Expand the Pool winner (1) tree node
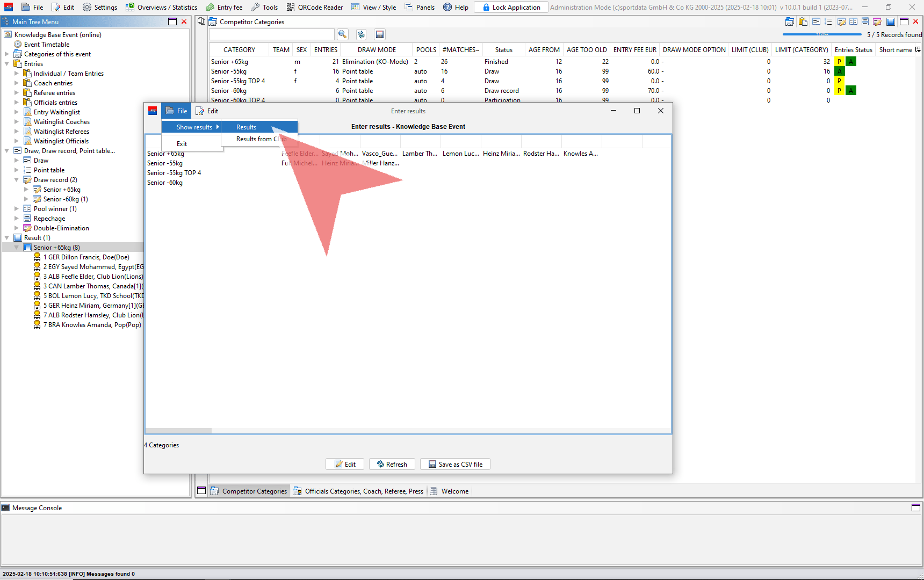This screenshot has width=924, height=580. click(17, 209)
